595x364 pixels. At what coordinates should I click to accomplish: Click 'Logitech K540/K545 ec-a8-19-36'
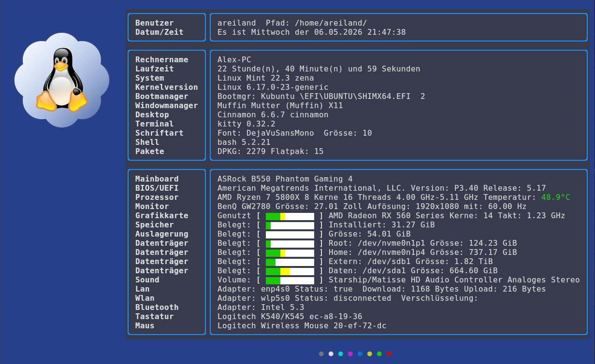(290, 316)
